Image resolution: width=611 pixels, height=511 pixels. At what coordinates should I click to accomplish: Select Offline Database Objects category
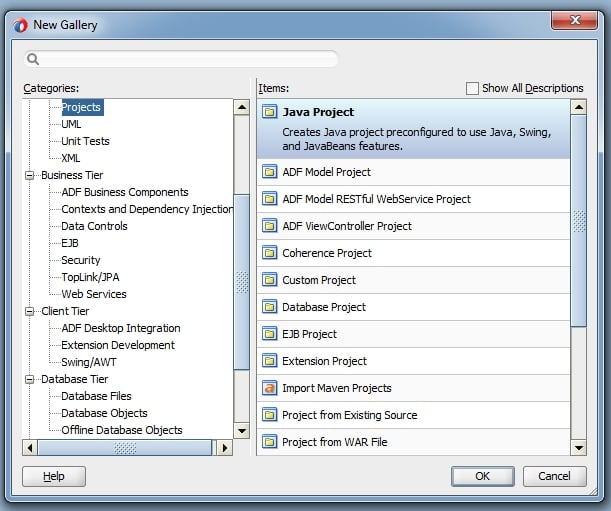122,430
